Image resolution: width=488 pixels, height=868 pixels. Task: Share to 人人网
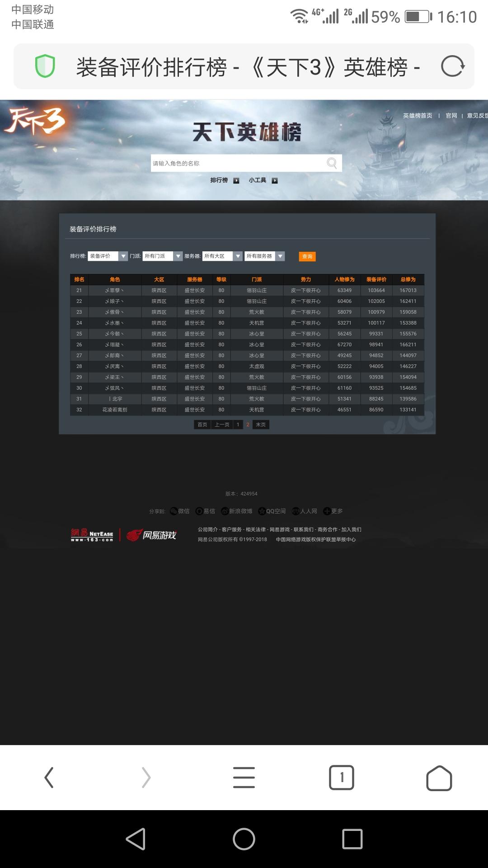click(x=305, y=511)
